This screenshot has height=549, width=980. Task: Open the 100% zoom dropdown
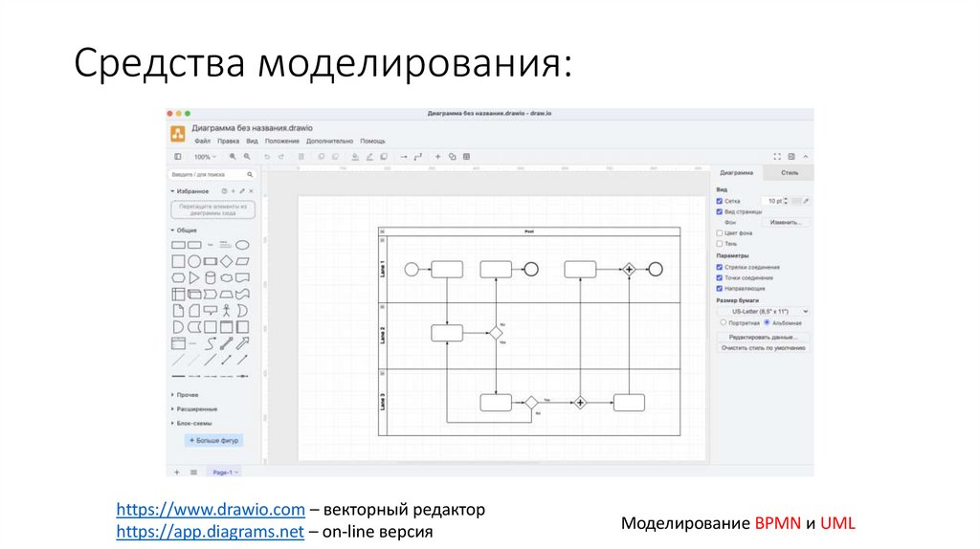coord(205,157)
